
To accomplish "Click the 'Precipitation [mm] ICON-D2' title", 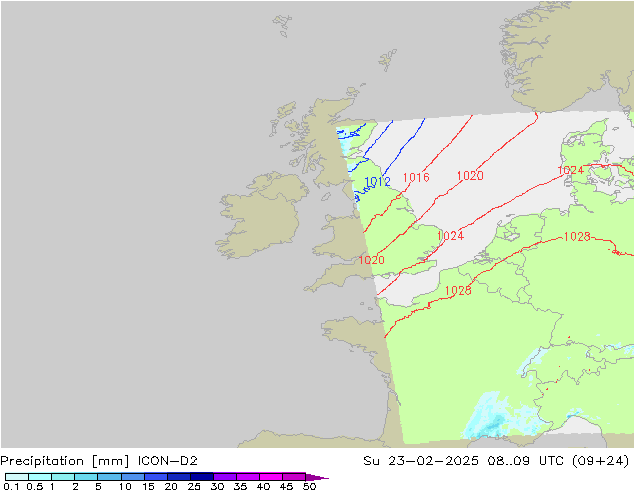I will [99, 461].
